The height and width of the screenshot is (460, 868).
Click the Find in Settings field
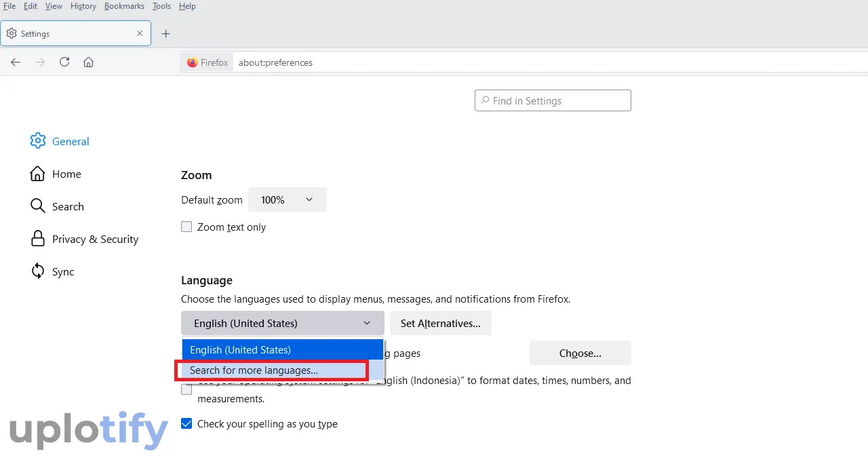pyautogui.click(x=553, y=101)
